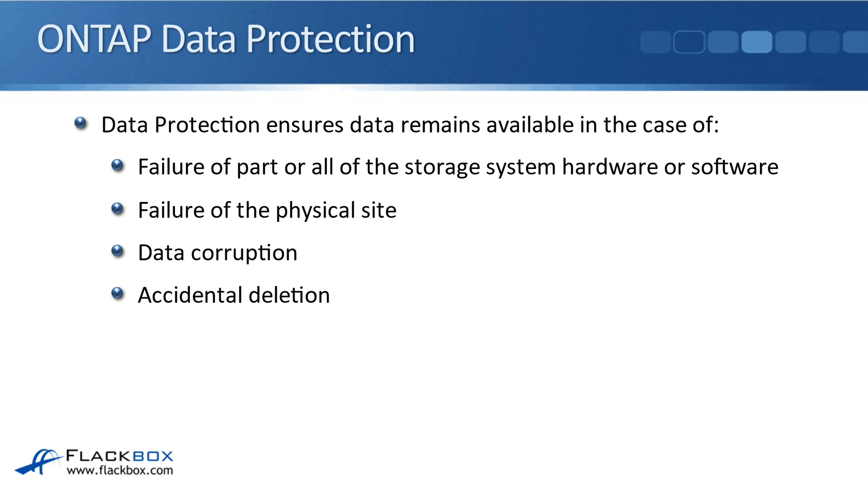Click bullet beside "Data Protection ensures" line

click(x=81, y=123)
